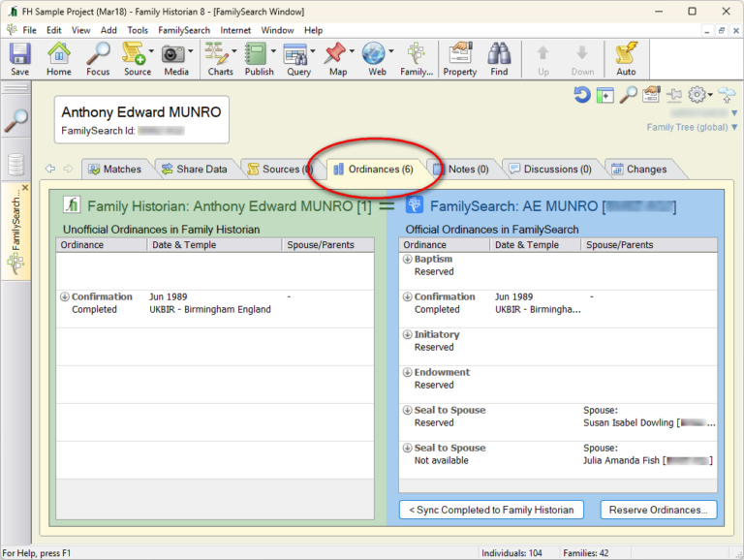The height and width of the screenshot is (560, 744).
Task: Open the Publish dropdown arrow
Action: 273,50
